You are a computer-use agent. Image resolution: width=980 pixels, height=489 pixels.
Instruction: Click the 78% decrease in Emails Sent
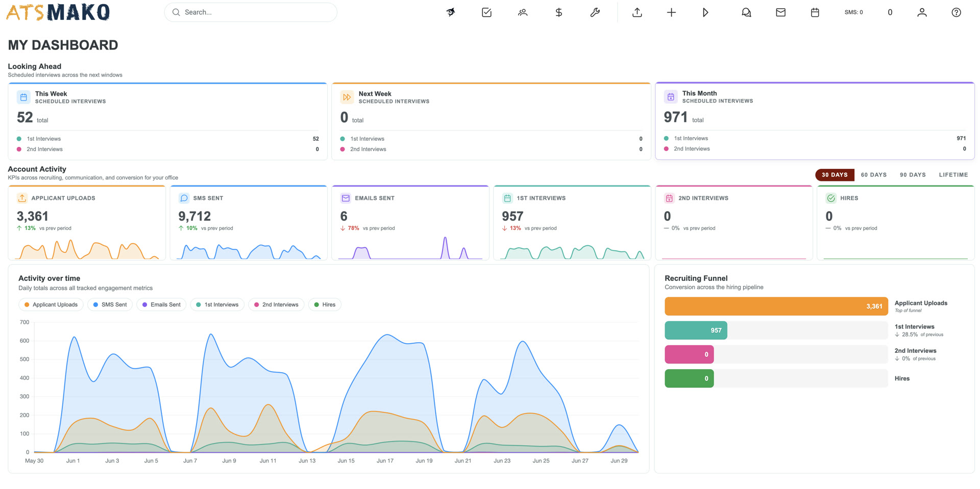350,228
